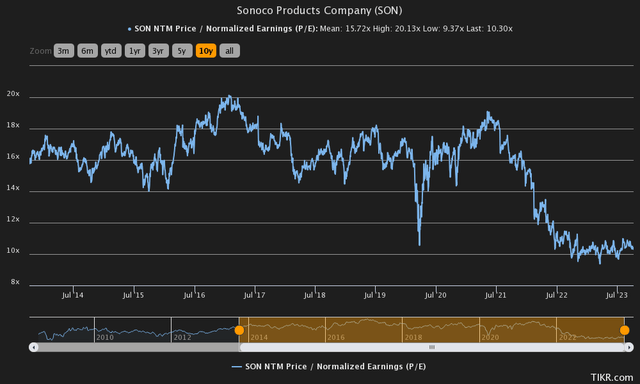Click the Jul '14 axis label
The width and height of the screenshot is (640, 384).
coord(73,295)
